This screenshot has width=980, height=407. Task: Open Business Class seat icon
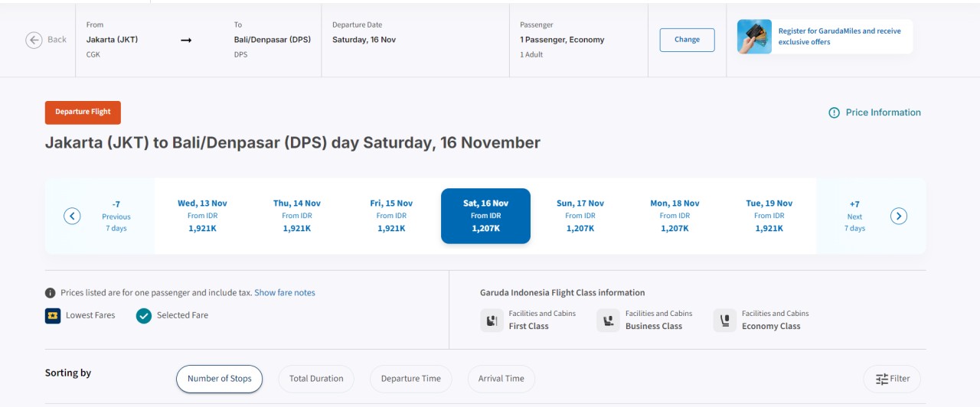[x=609, y=320]
